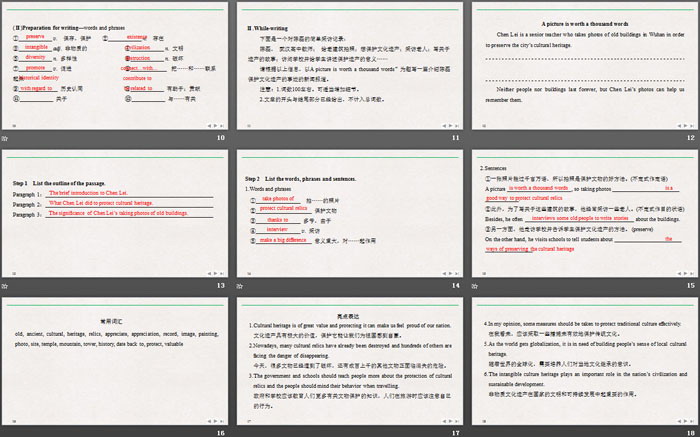Select the Step 2 words and phrases slide
Screen dimensions: 700x437
point(348,212)
